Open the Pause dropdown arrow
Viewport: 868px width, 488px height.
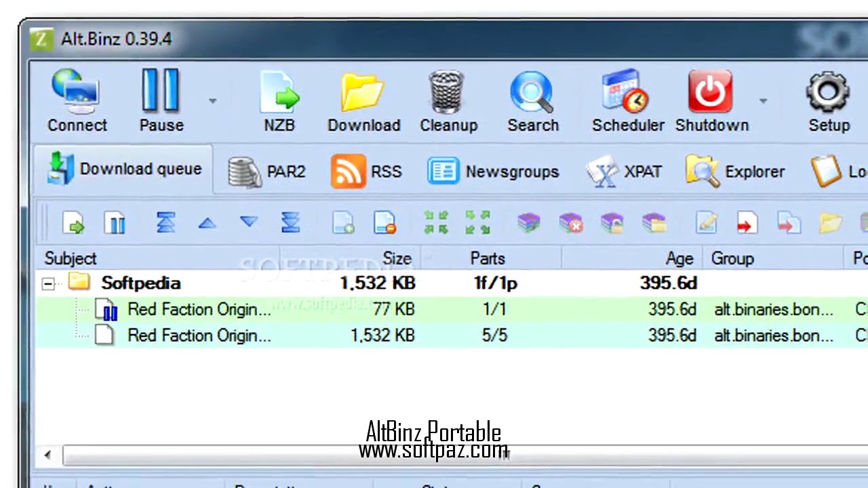click(212, 100)
